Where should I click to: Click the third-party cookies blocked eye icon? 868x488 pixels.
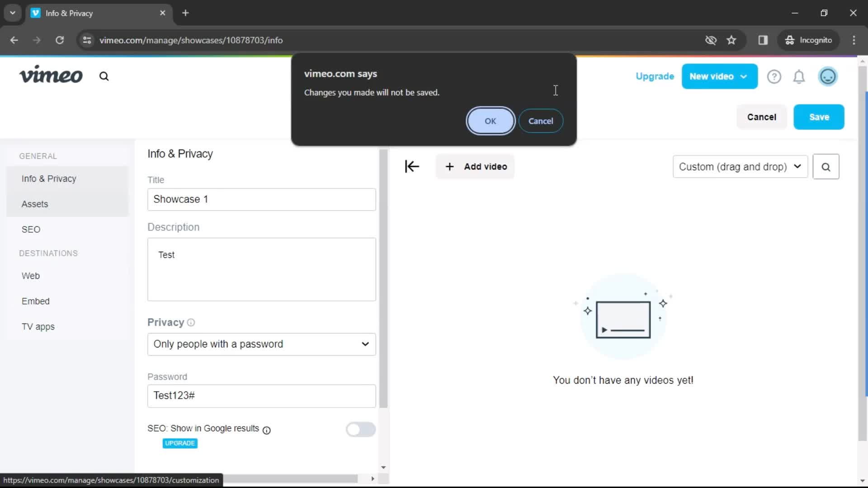711,40
